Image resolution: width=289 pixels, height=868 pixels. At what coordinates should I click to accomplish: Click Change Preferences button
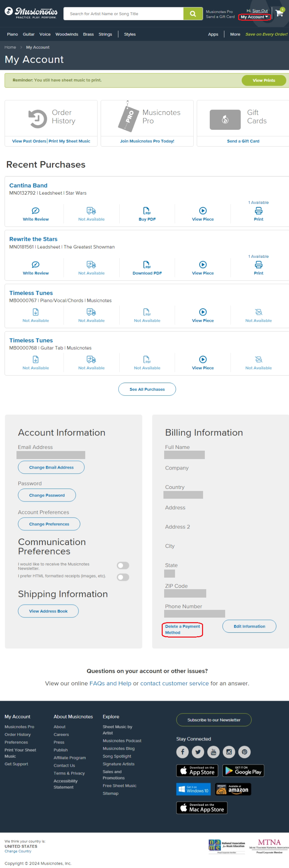[49, 524]
